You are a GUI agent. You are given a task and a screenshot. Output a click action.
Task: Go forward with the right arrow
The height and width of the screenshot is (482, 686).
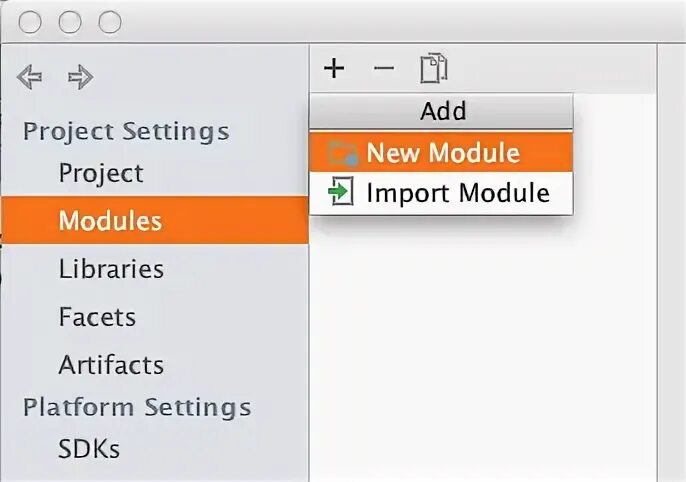[x=80, y=77]
